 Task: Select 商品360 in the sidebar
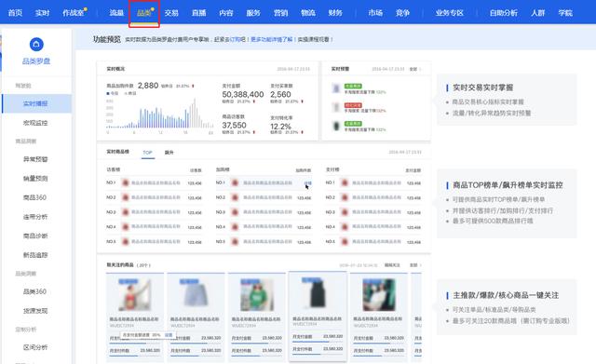[34, 197]
